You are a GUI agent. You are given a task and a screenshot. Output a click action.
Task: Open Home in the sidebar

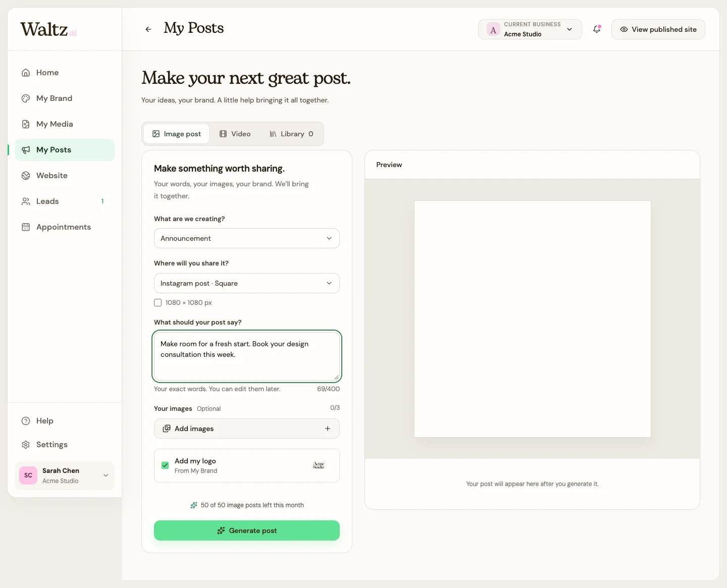[65, 73]
